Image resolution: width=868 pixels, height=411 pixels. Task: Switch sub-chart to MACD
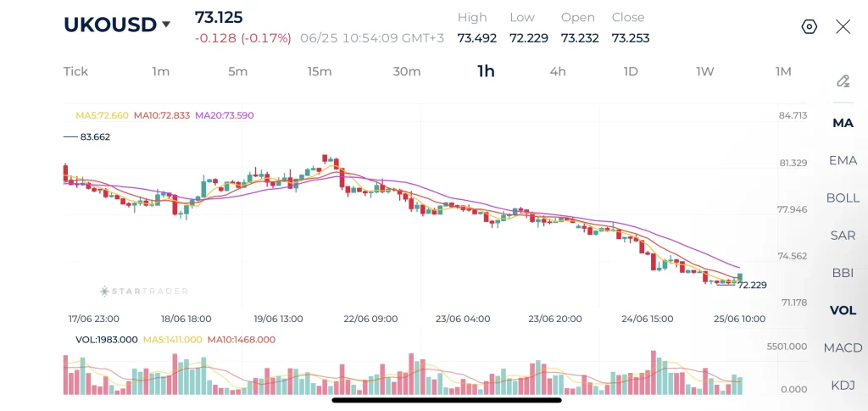[x=843, y=348]
